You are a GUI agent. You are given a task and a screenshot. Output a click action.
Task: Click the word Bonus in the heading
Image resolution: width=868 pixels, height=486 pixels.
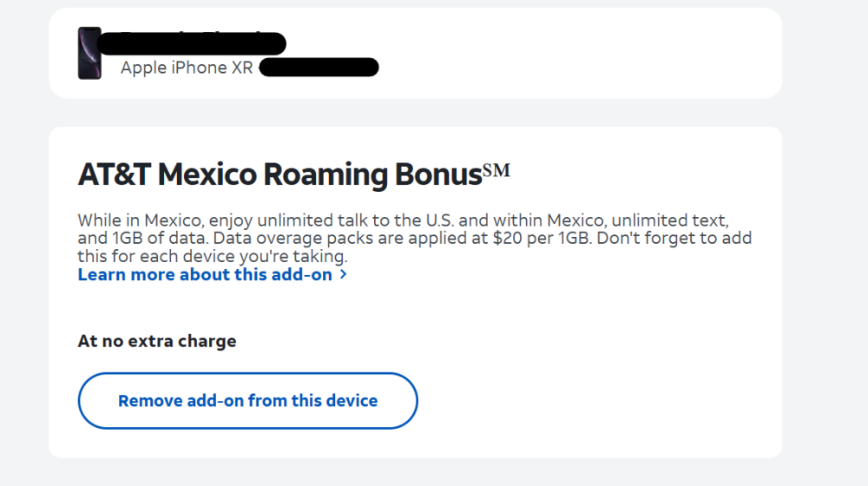click(437, 175)
